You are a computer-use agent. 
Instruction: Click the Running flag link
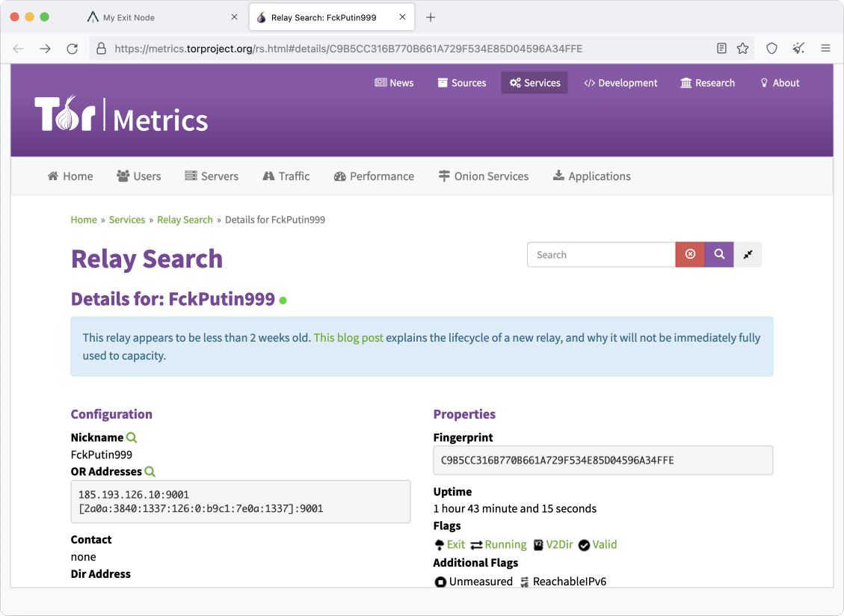coord(505,544)
